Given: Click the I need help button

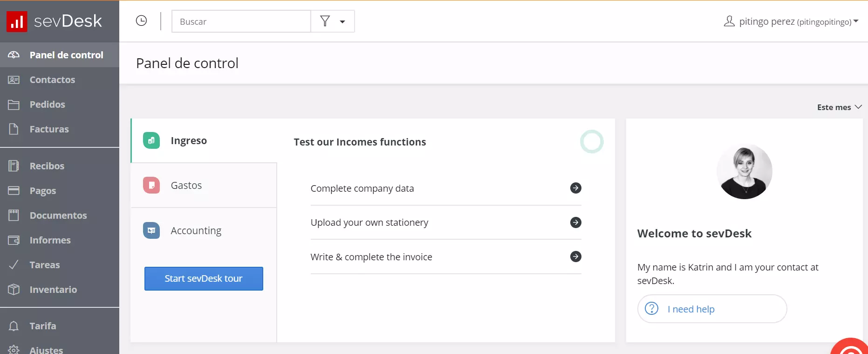Looking at the screenshot, I should click(x=712, y=309).
